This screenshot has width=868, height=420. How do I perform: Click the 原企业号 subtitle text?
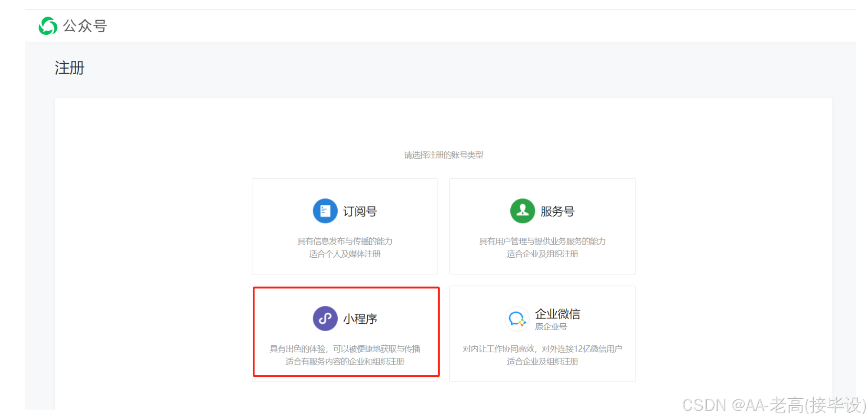pos(551,327)
